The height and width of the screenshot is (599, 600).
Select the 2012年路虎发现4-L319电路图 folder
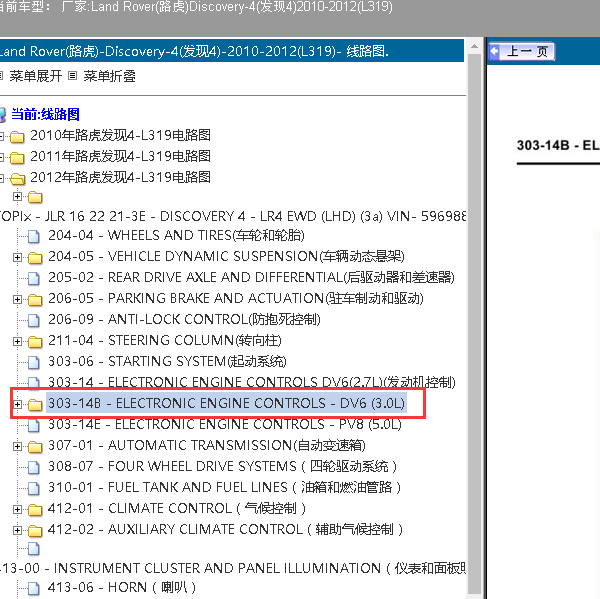(x=120, y=177)
